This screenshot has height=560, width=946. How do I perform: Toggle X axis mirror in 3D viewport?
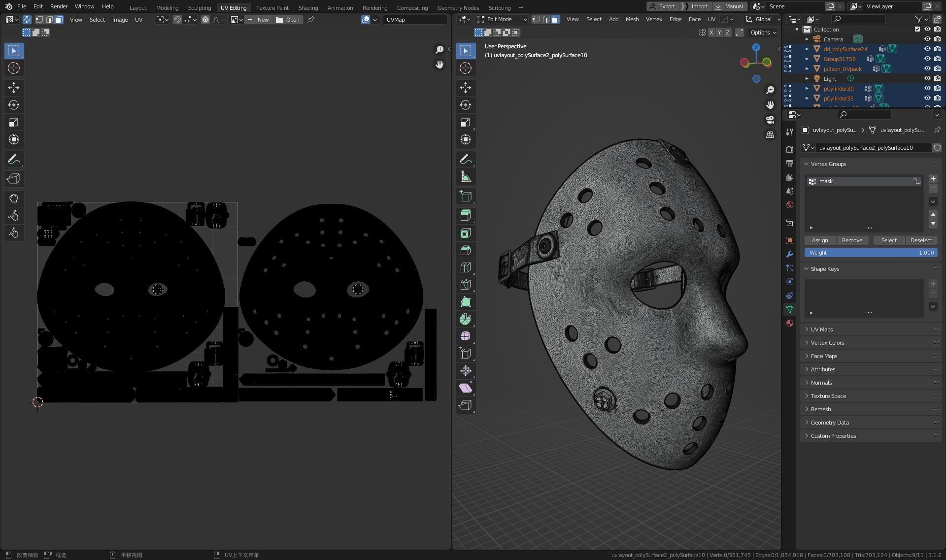pyautogui.click(x=711, y=33)
